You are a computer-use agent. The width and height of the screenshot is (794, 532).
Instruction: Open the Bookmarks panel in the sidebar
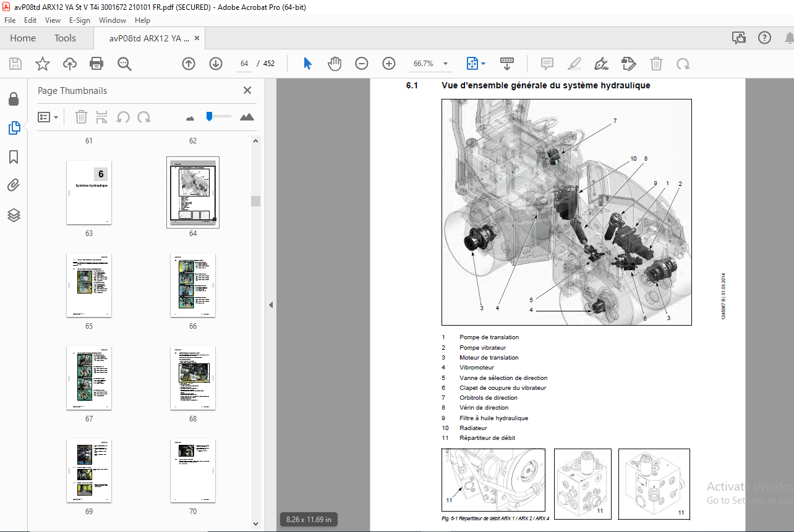[x=14, y=157]
